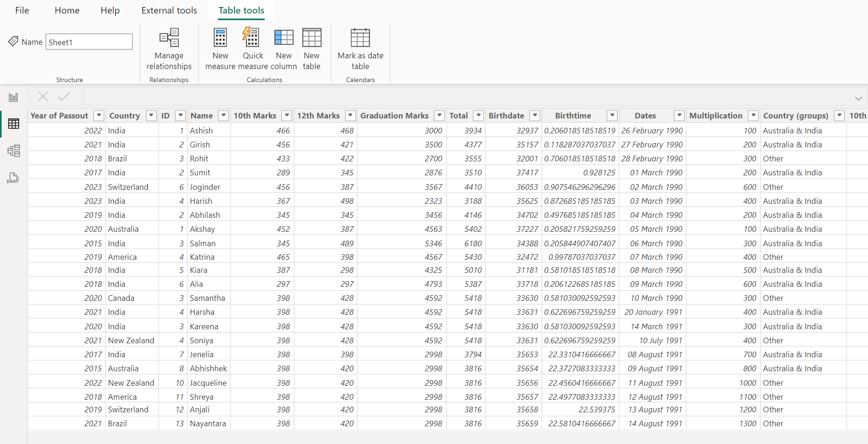The width and height of the screenshot is (868, 444).
Task: Expand the formula bar chevron
Action: coord(858,98)
